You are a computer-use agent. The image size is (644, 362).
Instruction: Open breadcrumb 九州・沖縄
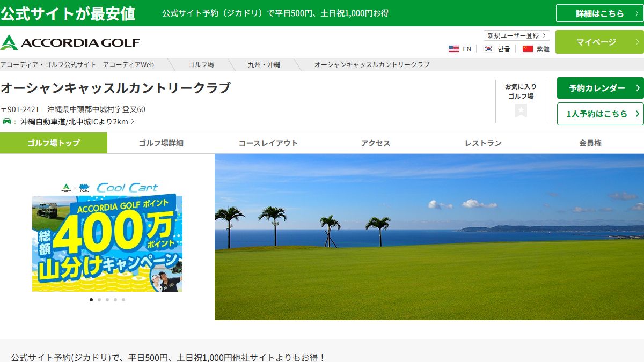coord(264,64)
